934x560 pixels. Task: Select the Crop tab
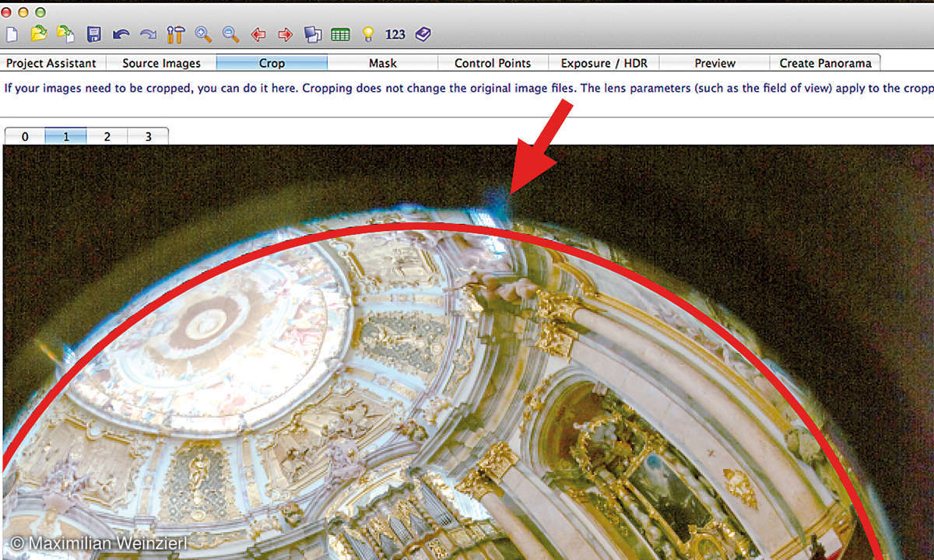(272, 63)
